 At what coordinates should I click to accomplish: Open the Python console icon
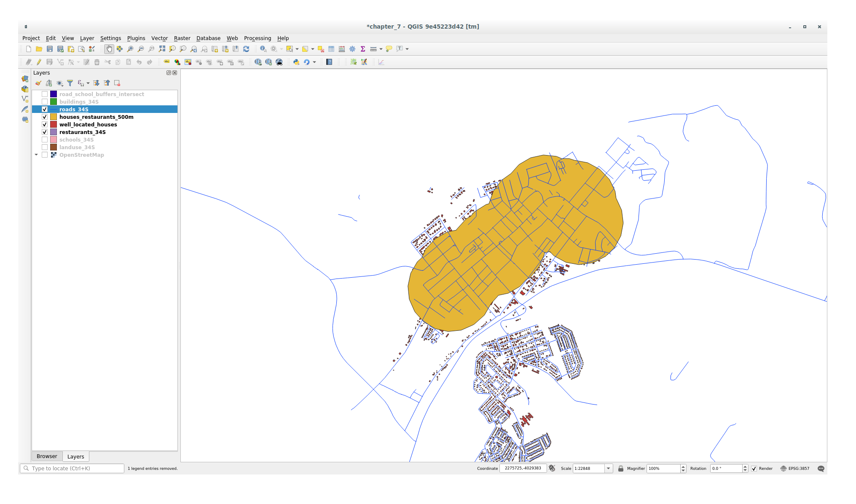point(296,62)
